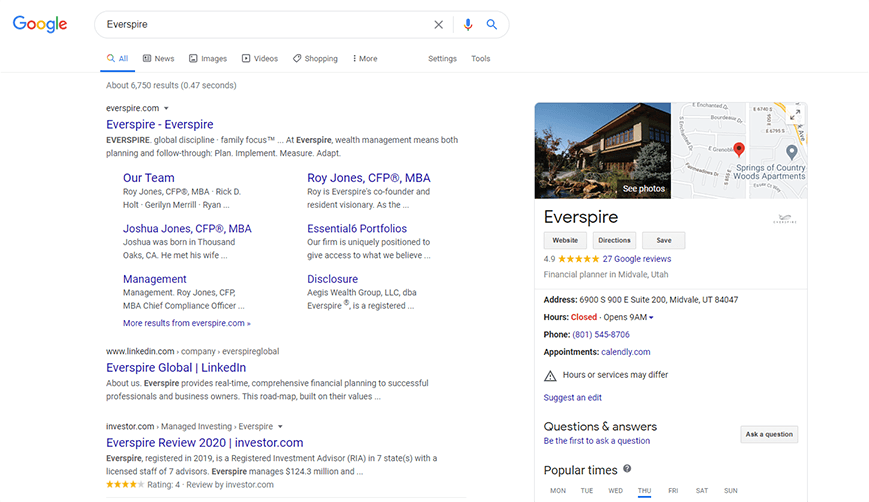Switch to the Shopping tab

(x=315, y=59)
